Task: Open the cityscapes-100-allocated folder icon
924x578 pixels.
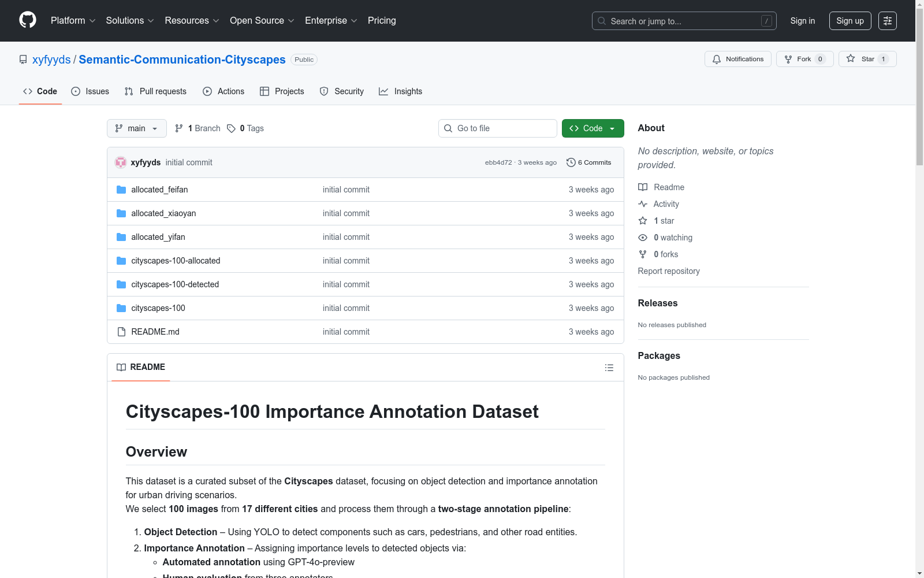Action: 121,261
